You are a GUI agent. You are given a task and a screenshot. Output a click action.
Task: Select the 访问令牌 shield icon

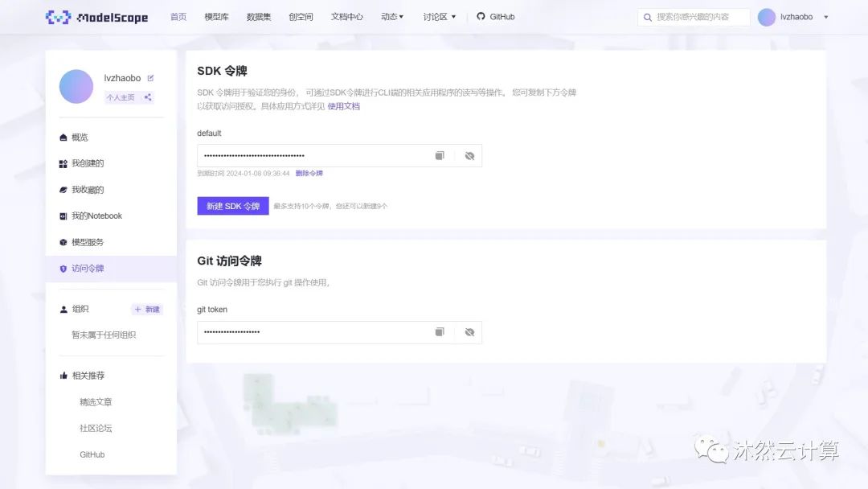pos(63,269)
